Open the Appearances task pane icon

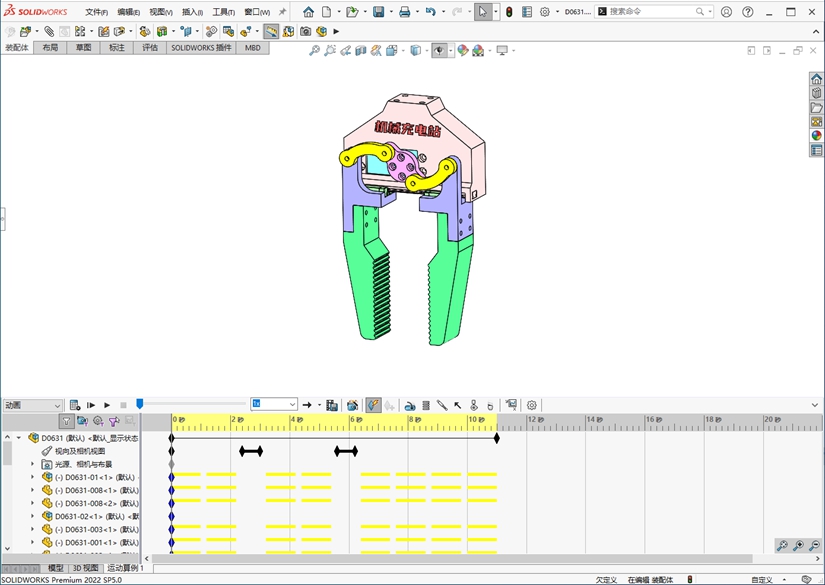coord(816,136)
